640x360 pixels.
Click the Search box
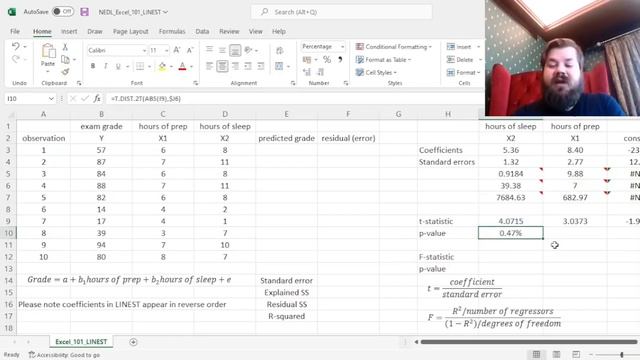[342, 12]
